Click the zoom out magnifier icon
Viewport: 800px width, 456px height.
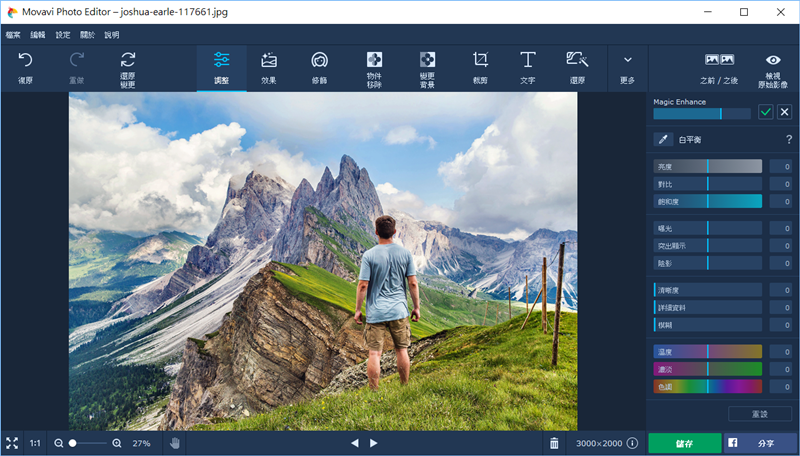[x=59, y=443]
